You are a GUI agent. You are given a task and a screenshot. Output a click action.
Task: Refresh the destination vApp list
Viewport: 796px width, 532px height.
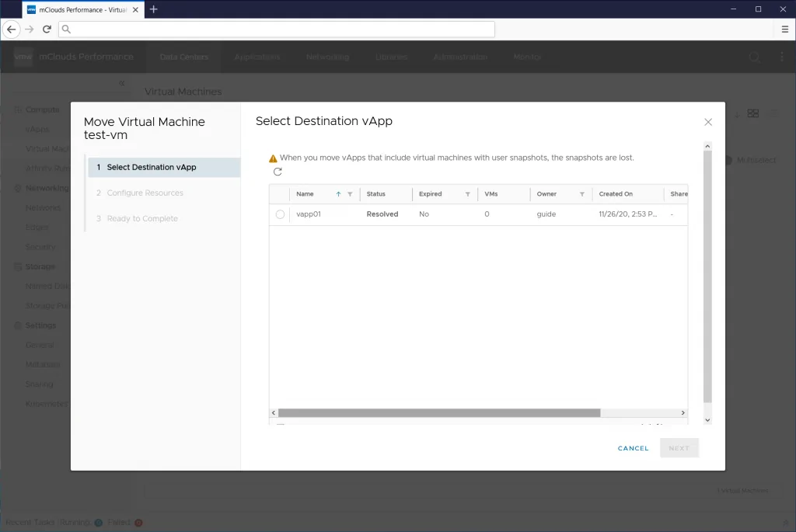[278, 172]
